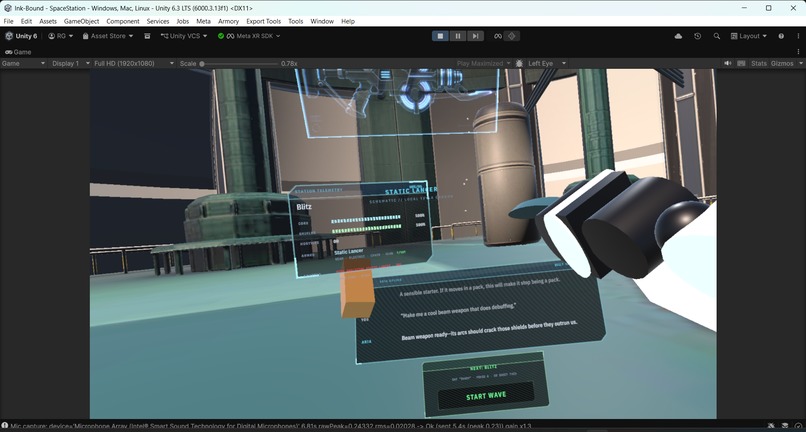Select the Game view tab
This screenshot has width=806, height=432.
[x=18, y=52]
